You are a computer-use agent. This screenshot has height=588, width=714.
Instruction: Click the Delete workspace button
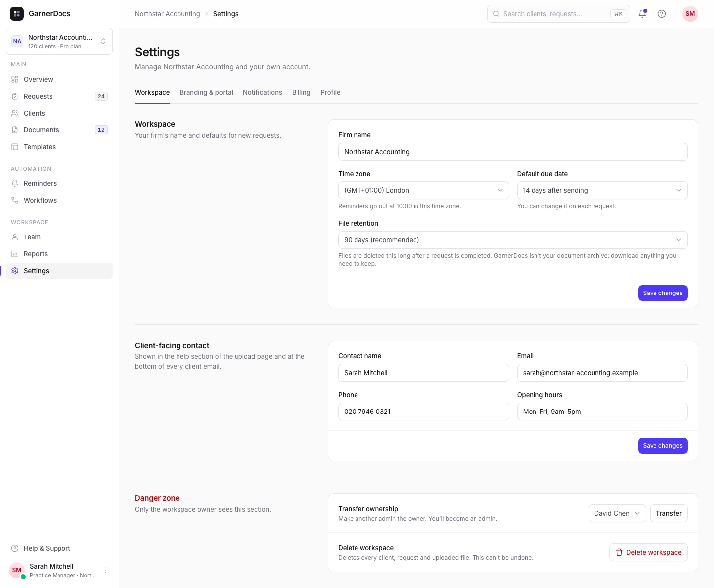pyautogui.click(x=648, y=552)
